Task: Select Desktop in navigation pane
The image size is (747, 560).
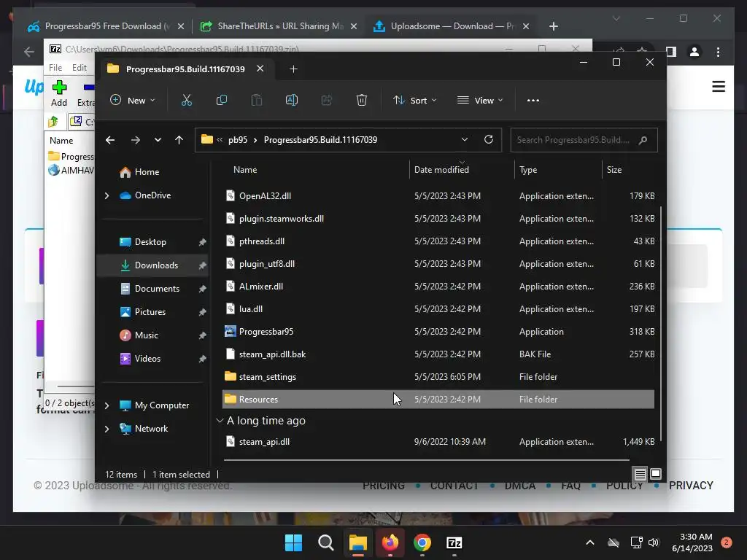Action: (152, 242)
